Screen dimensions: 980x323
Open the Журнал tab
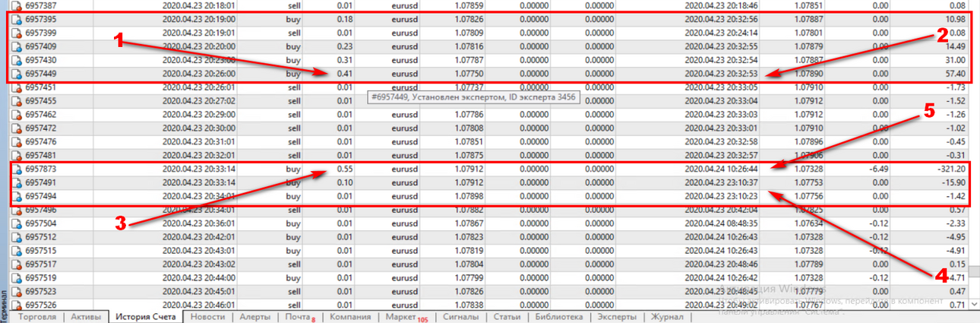(x=668, y=317)
